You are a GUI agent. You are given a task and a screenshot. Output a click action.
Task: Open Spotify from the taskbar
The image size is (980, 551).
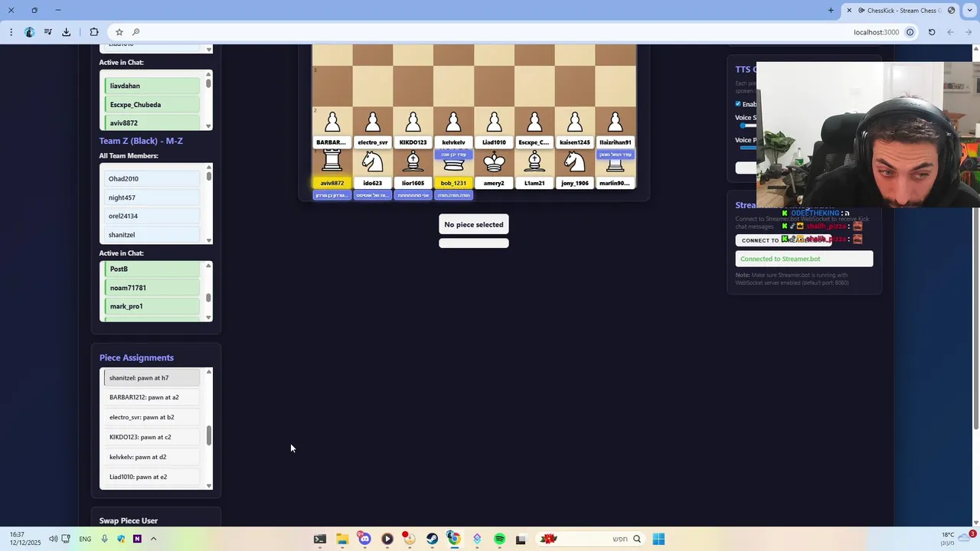(500, 539)
